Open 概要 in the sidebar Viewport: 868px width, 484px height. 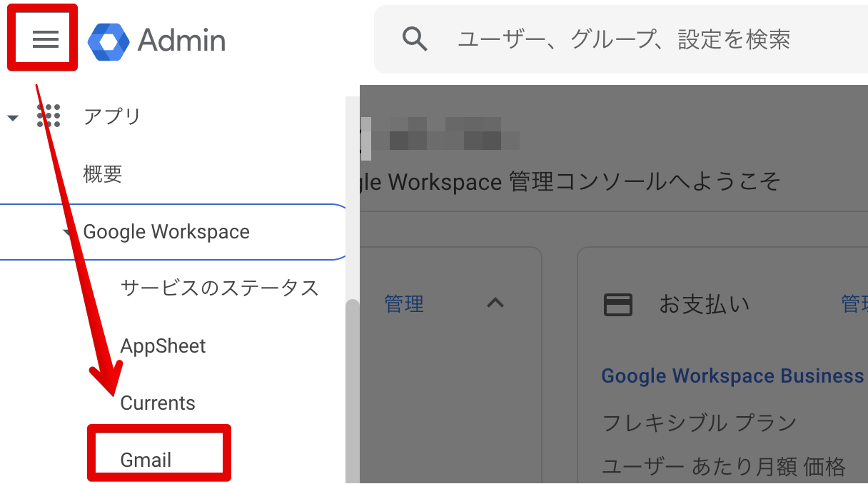click(x=103, y=174)
